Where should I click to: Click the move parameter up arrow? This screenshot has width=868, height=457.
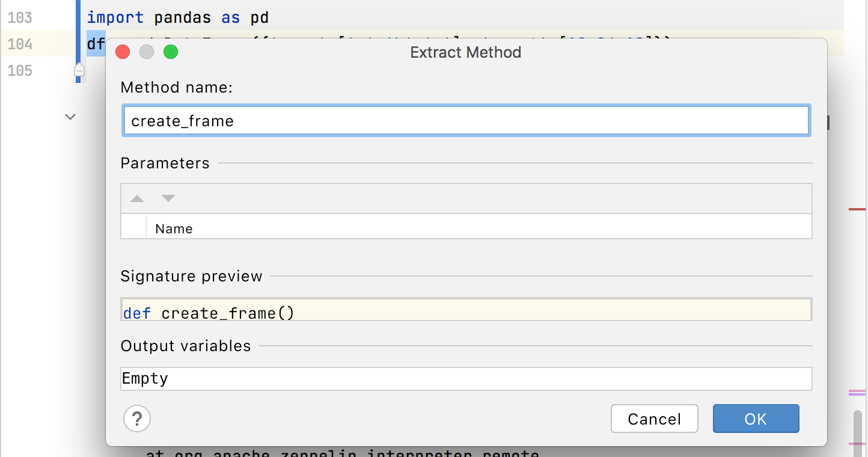136,198
